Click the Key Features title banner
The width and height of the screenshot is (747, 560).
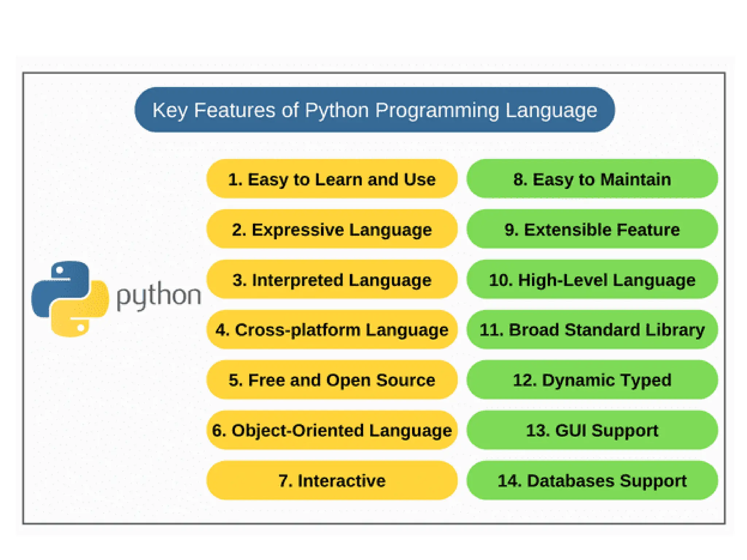click(375, 110)
